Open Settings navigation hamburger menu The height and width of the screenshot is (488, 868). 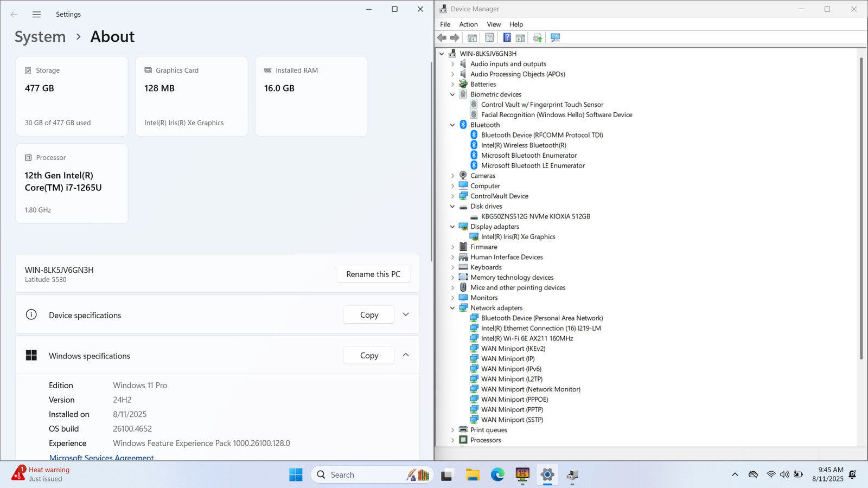coord(36,15)
